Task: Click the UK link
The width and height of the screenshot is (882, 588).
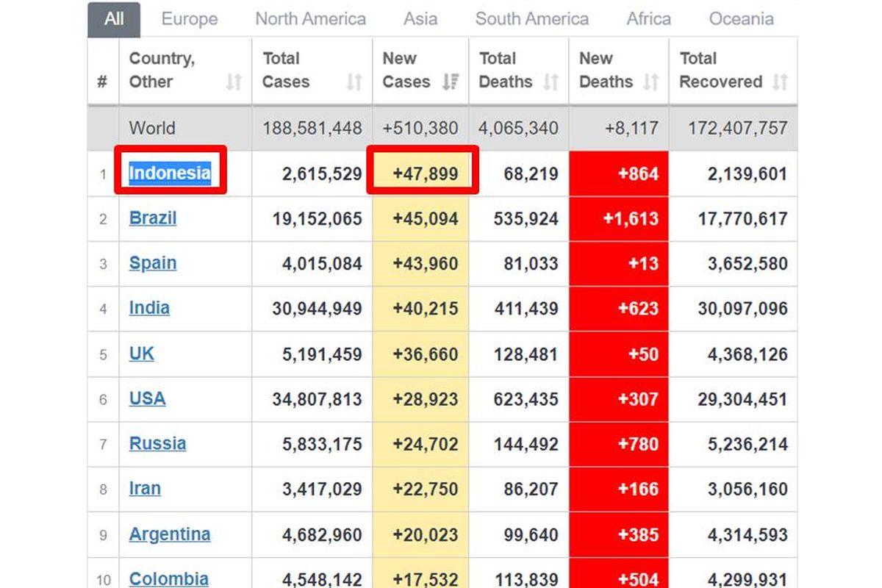Action: coord(142,354)
